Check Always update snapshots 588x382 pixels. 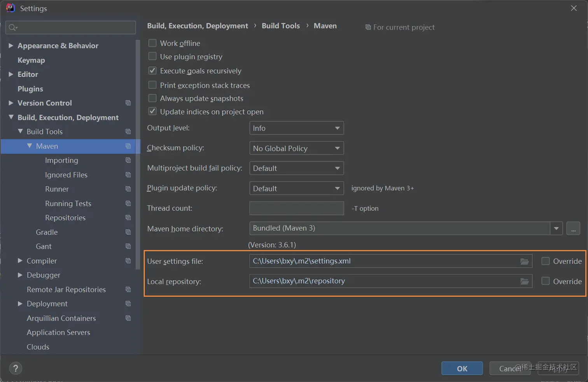152,98
